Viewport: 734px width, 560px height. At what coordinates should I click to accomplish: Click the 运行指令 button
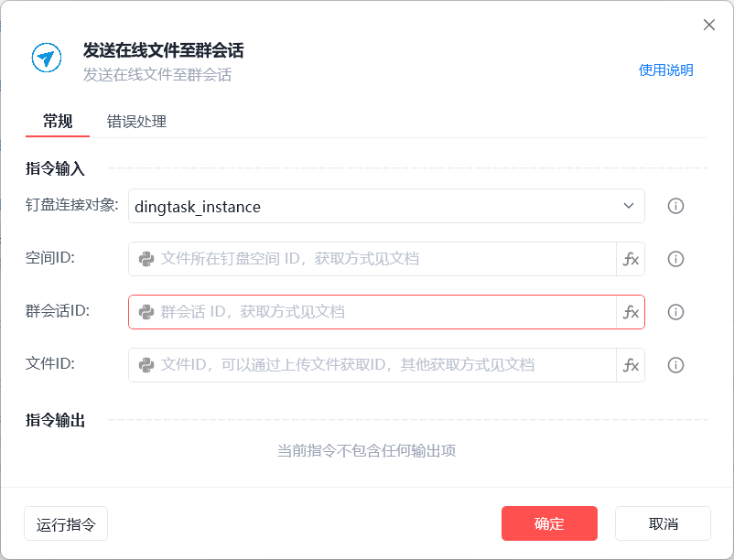pos(66,524)
